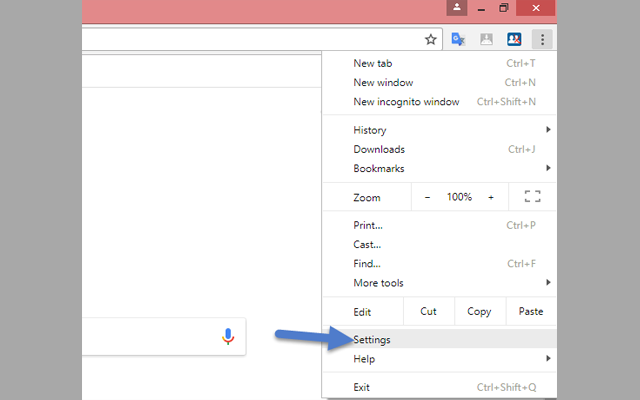Open Settings from the menu
This screenshot has width=640, height=400.
coord(372,340)
